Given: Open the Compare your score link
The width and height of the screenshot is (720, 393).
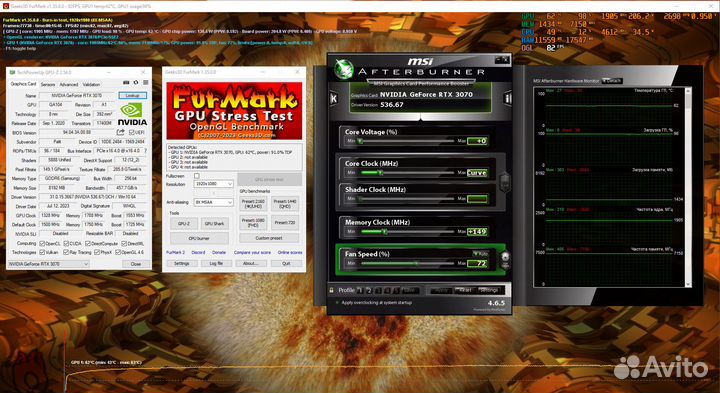Looking at the screenshot, I should pos(252,253).
